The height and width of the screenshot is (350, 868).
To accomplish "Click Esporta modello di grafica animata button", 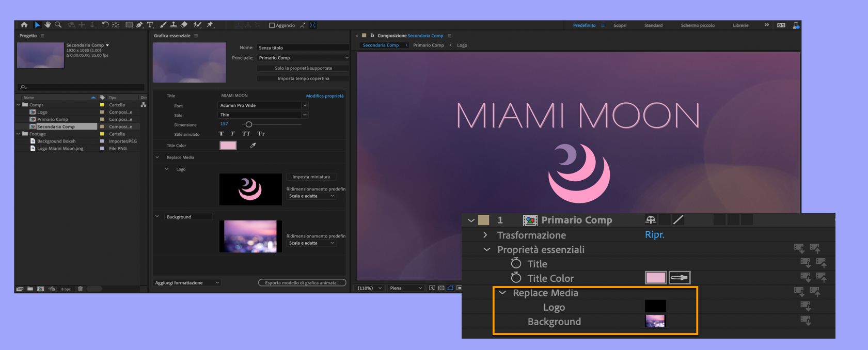I will (x=302, y=283).
